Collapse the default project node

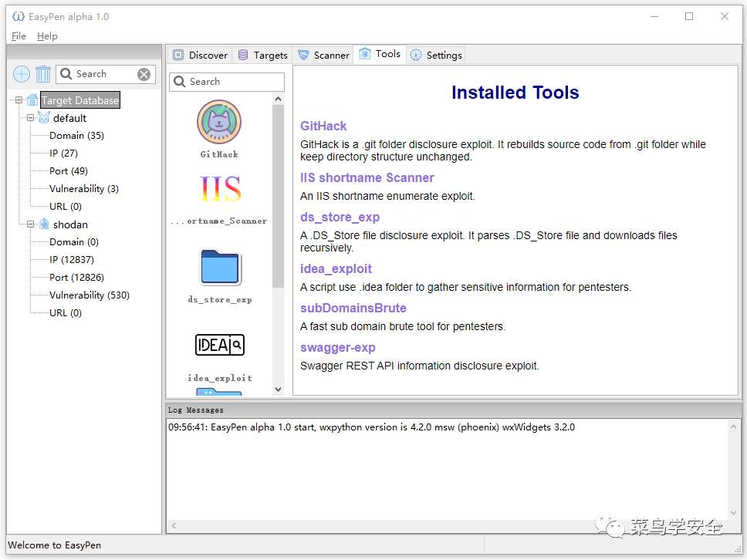click(31, 117)
